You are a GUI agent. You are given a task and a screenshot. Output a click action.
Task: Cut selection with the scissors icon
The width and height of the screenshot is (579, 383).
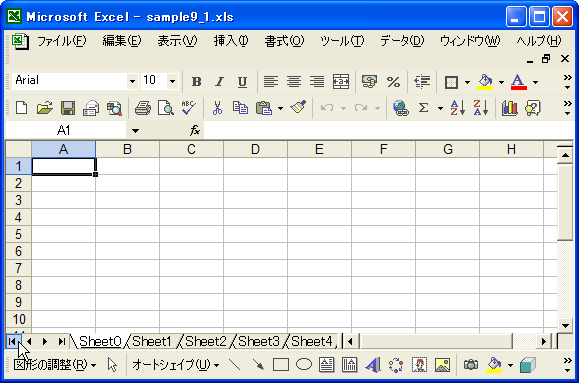217,108
